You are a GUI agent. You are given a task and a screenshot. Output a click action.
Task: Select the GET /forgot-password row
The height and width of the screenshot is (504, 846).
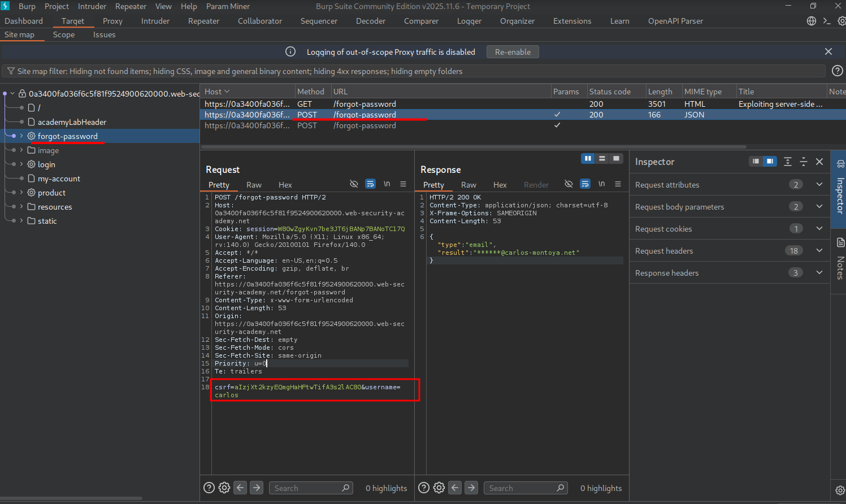[x=523, y=104]
